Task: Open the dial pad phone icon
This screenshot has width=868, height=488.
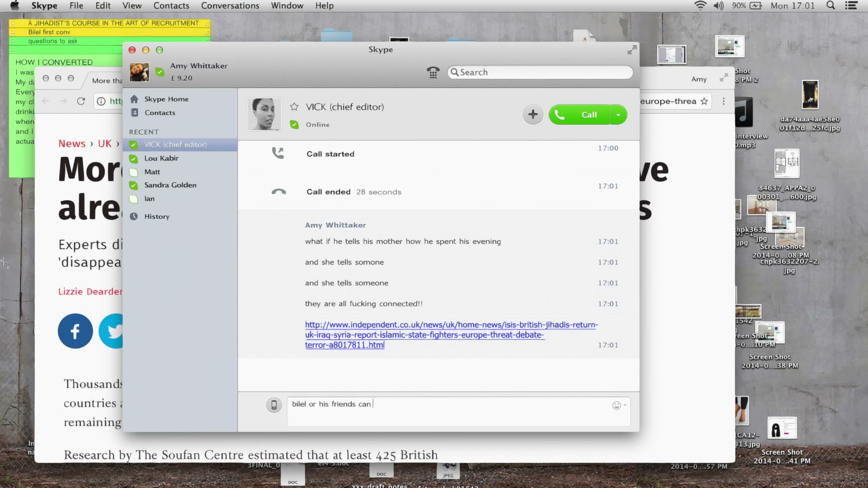Action: (433, 72)
